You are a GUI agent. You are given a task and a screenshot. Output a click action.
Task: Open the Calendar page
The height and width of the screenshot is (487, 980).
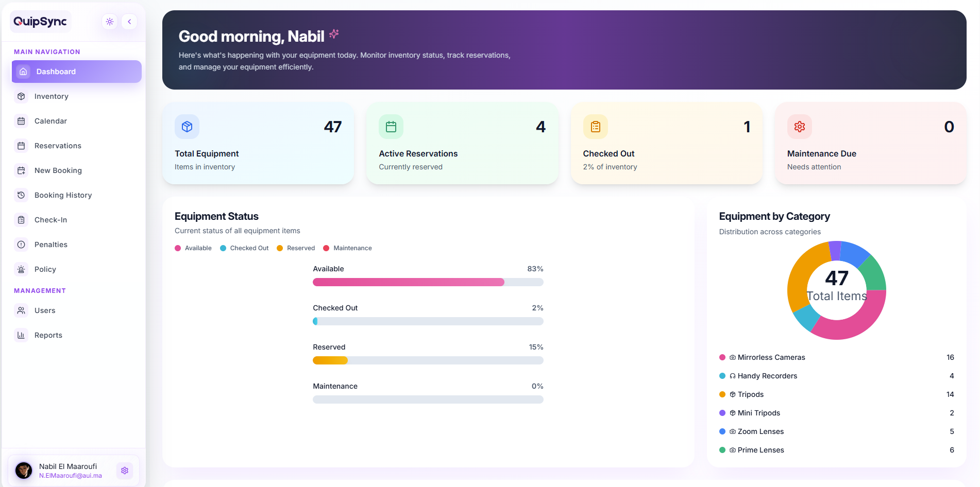pos(50,121)
